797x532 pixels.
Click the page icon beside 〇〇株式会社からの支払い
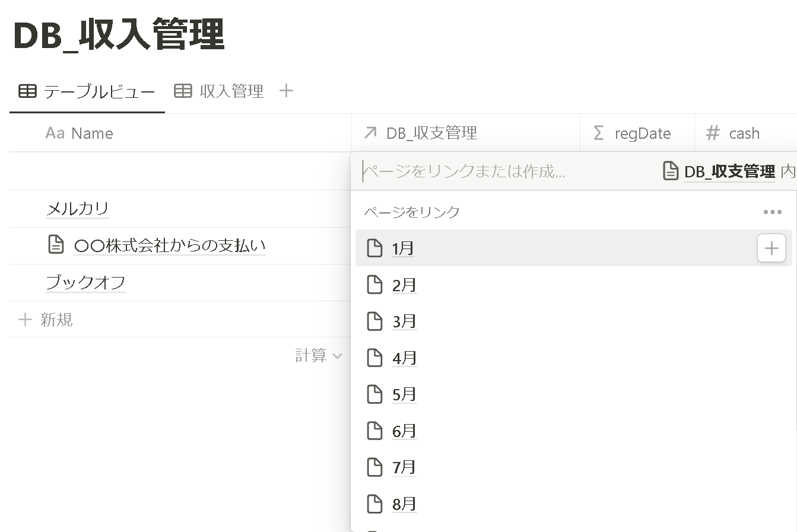coord(56,245)
